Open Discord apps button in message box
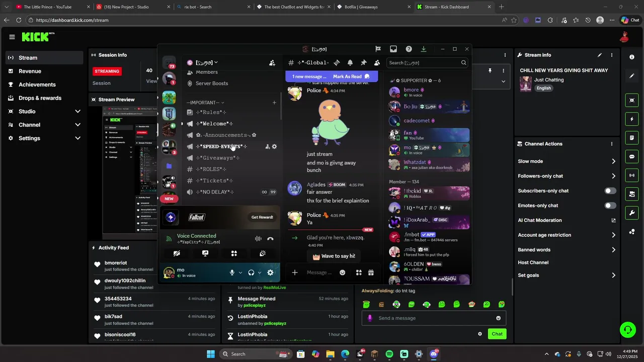 359,273
